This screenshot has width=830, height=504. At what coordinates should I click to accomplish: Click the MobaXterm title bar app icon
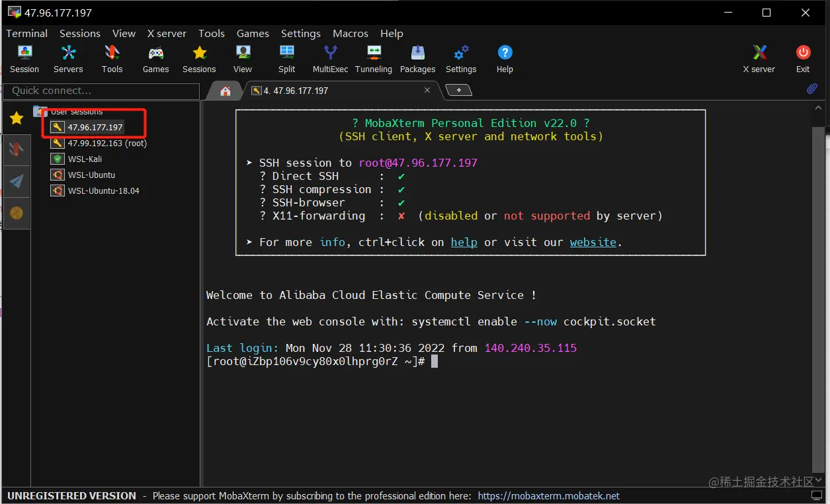click(14, 13)
